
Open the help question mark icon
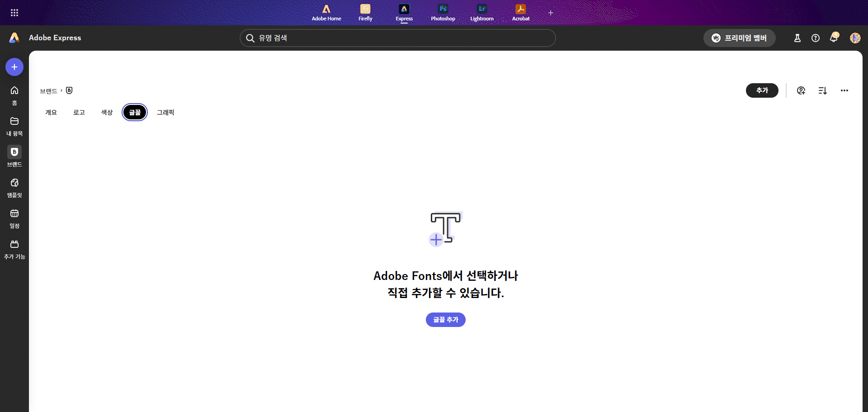click(x=816, y=38)
